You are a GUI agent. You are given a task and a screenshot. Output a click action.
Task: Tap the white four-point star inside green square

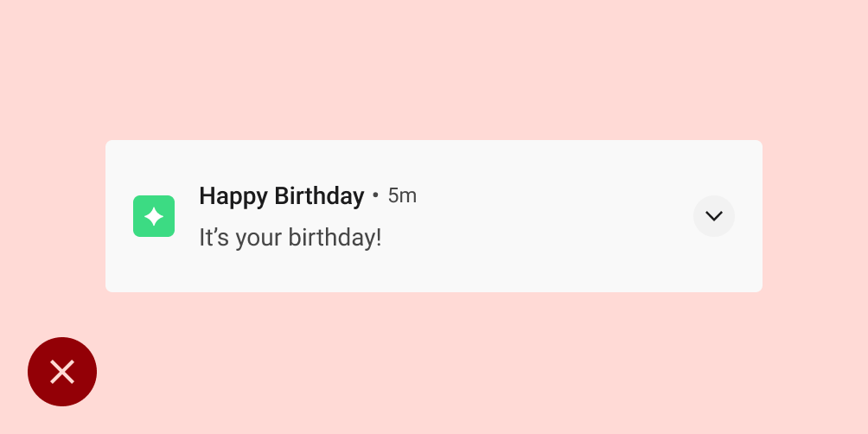click(154, 216)
